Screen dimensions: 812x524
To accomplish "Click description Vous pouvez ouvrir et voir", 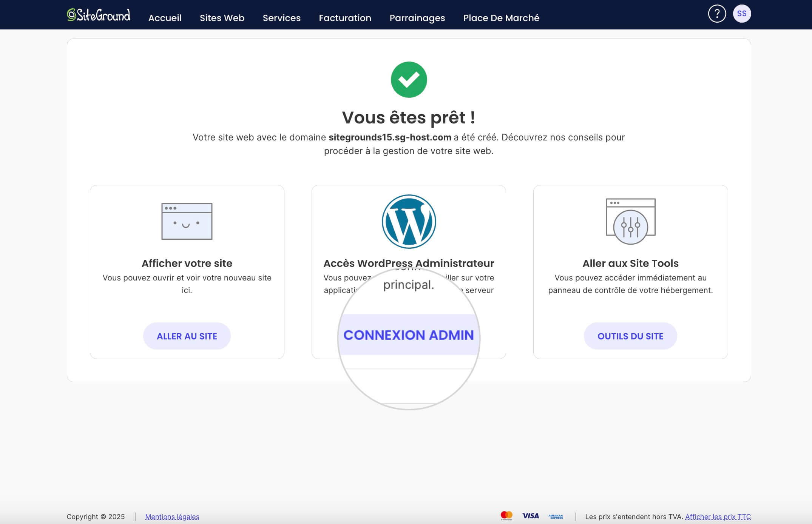I will [187, 284].
